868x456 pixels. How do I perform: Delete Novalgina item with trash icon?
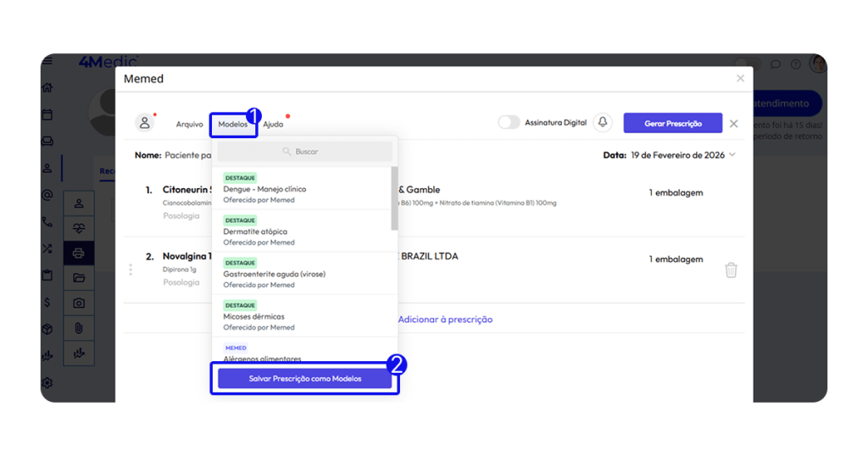[x=731, y=270]
